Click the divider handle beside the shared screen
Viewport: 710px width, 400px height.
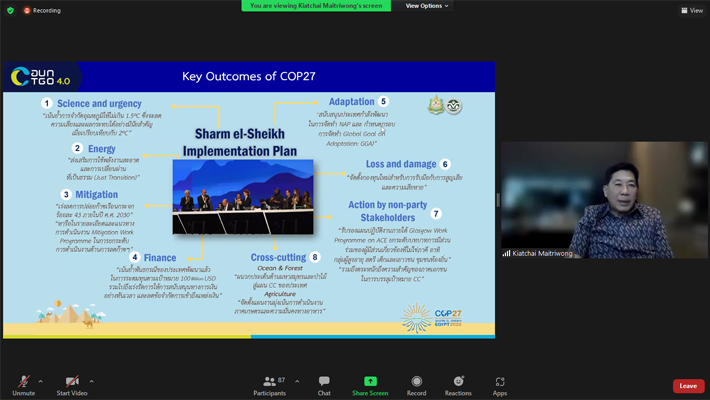[498, 200]
